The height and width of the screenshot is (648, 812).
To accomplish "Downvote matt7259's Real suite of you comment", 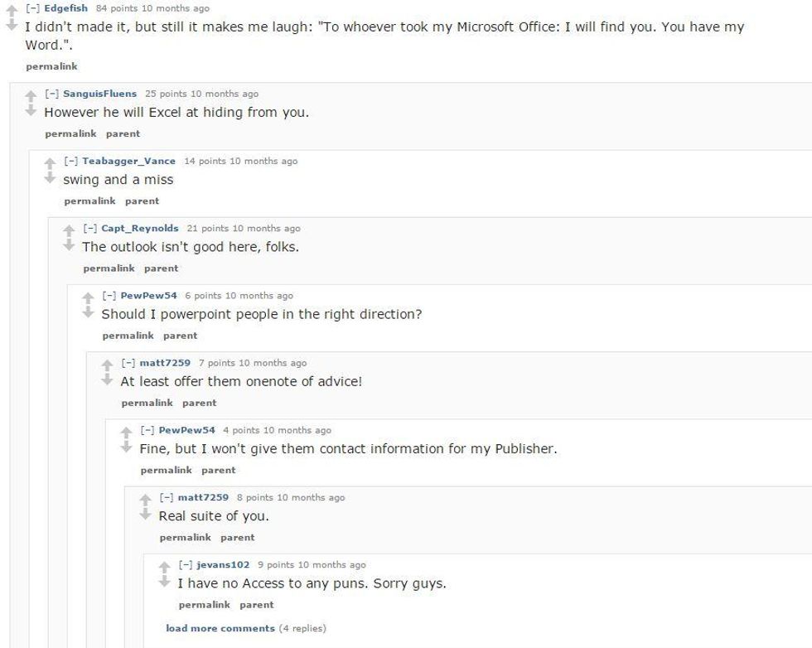I will (145, 514).
